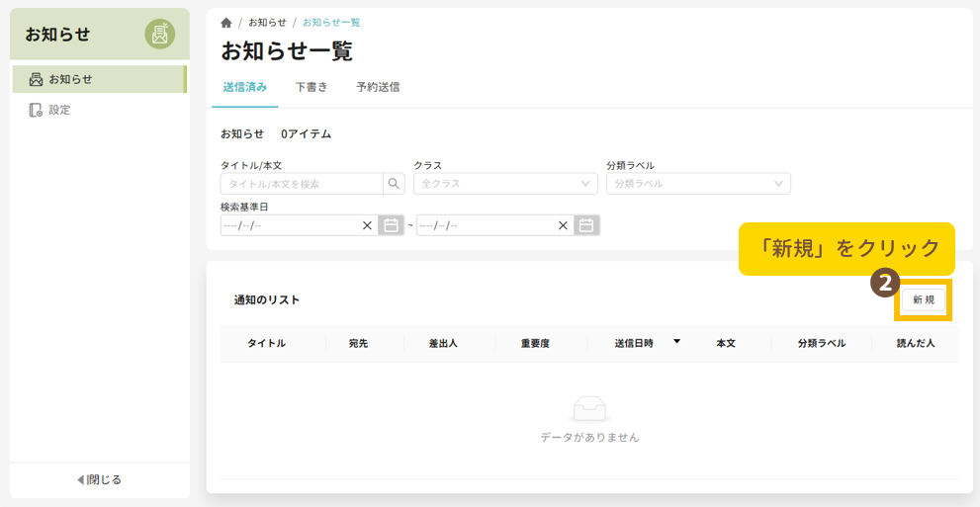Click the home icon in breadcrumb
The height and width of the screenshot is (507, 980).
coord(226,22)
